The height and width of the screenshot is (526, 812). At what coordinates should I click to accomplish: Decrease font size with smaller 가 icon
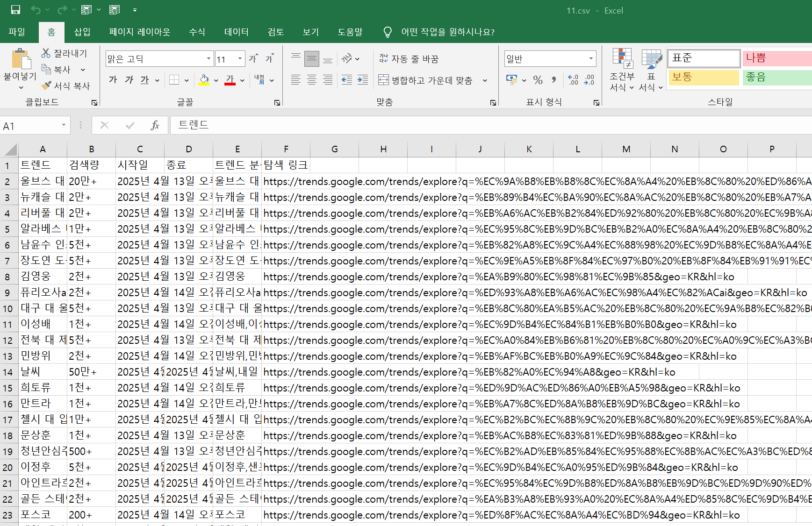click(x=270, y=58)
